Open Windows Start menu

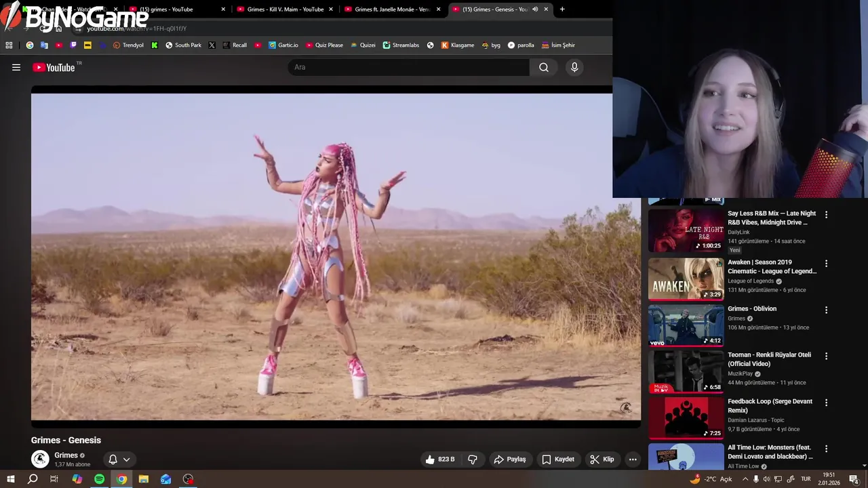10,479
